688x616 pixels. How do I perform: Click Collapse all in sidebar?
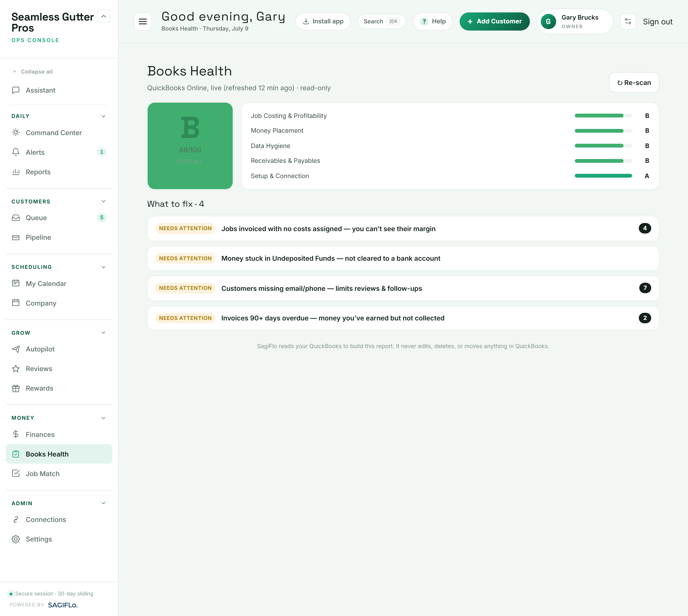click(x=32, y=72)
